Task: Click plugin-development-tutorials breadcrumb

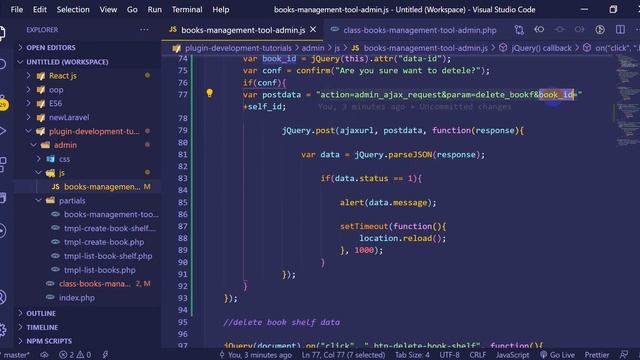Action: click(238, 48)
